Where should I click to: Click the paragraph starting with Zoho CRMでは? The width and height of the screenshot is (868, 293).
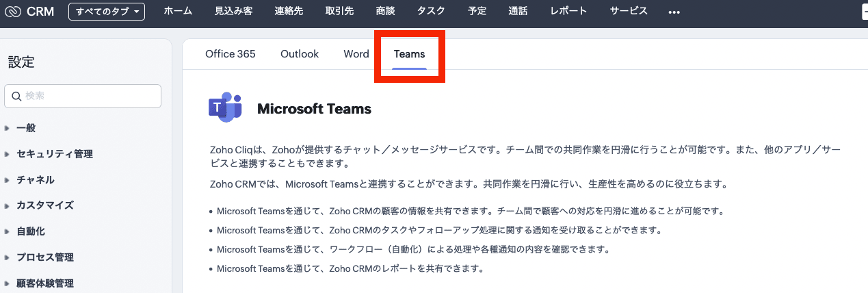coord(469,184)
